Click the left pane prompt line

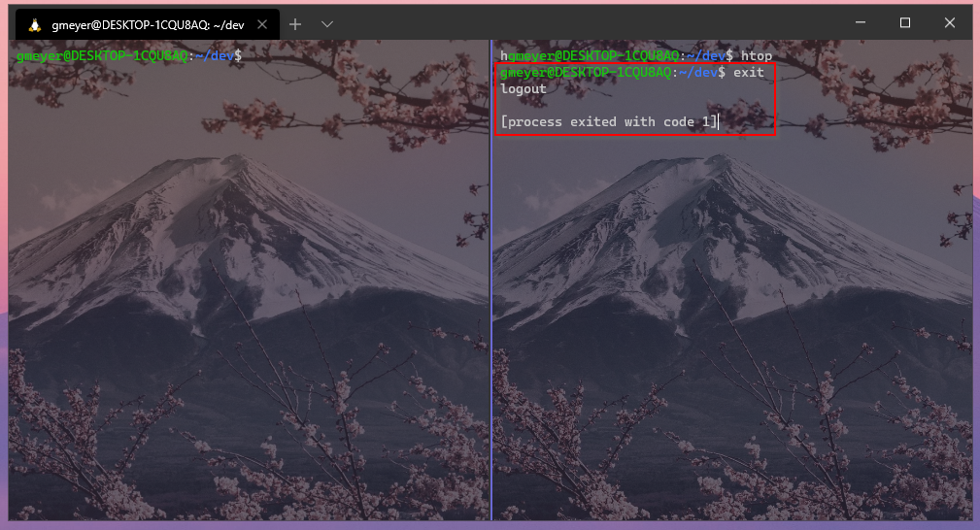click(x=129, y=55)
